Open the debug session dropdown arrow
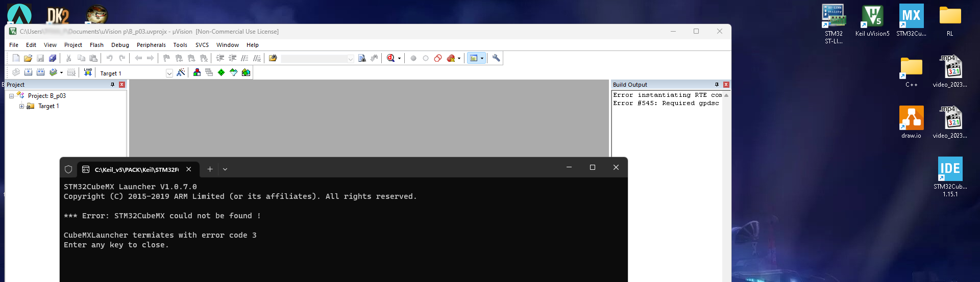Image resolution: width=980 pixels, height=282 pixels. 399,59
